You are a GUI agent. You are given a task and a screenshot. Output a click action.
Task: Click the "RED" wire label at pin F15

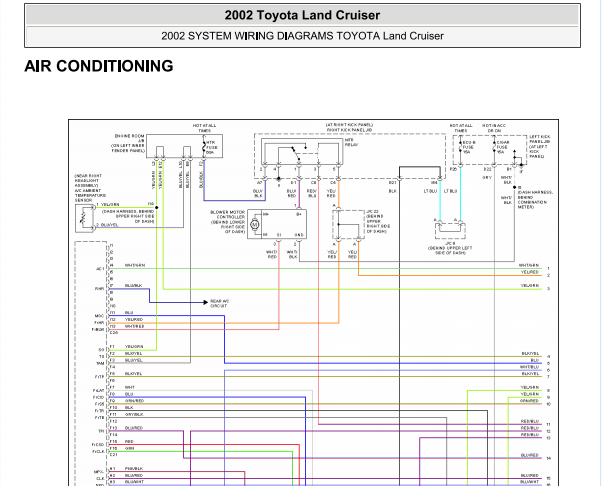click(x=129, y=442)
